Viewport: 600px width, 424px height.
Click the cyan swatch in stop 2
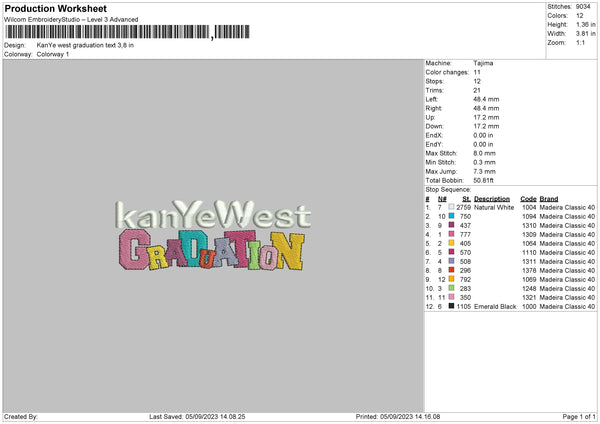click(x=452, y=216)
